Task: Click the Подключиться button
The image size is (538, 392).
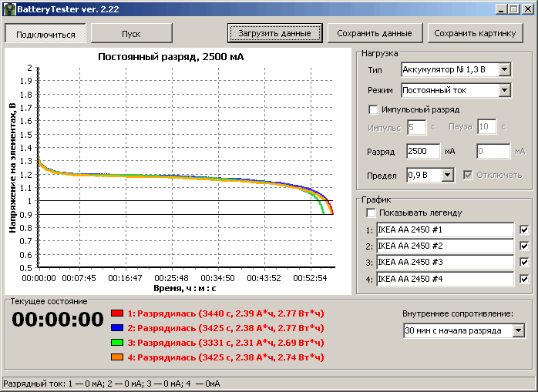Action: pyautogui.click(x=45, y=34)
